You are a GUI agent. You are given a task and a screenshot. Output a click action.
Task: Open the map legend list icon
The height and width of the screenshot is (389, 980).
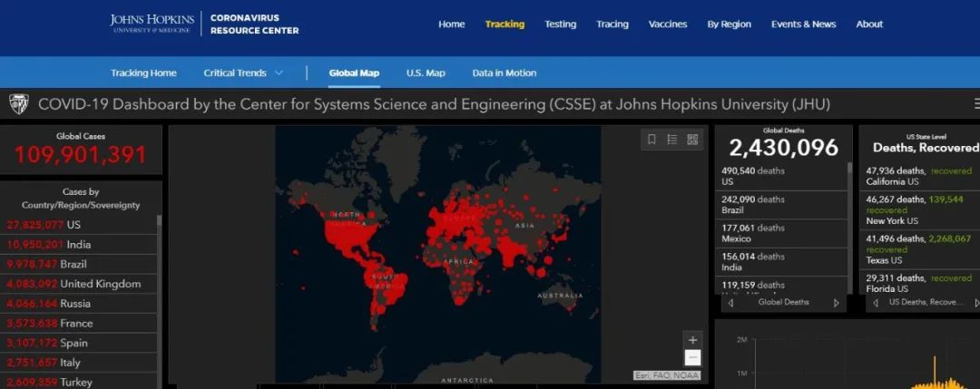(671, 140)
